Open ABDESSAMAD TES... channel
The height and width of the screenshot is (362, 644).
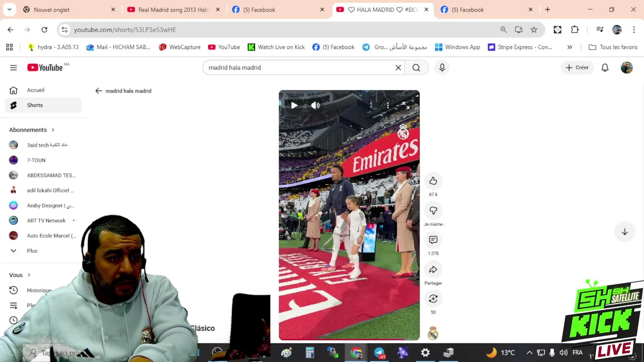[x=43, y=175]
